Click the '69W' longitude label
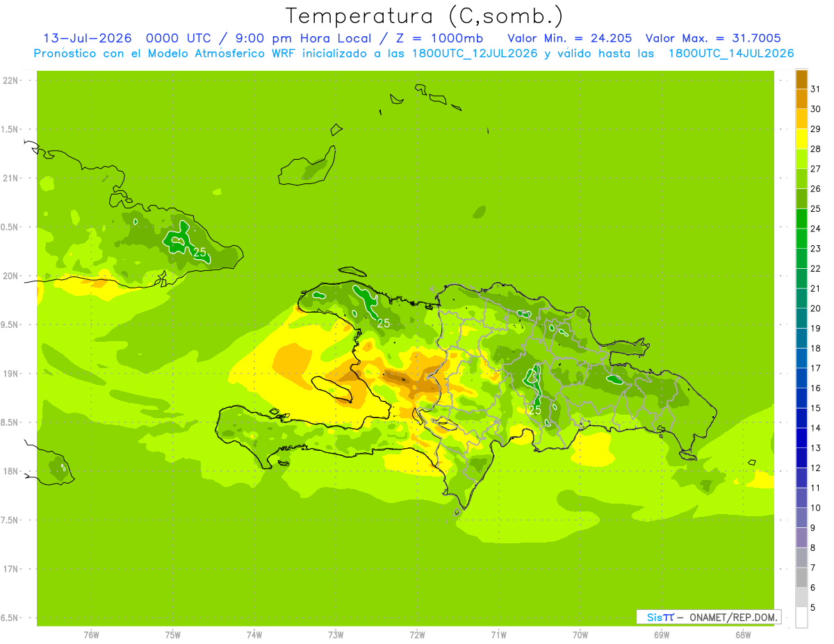Viewport: 834px width, 644px height. click(662, 635)
